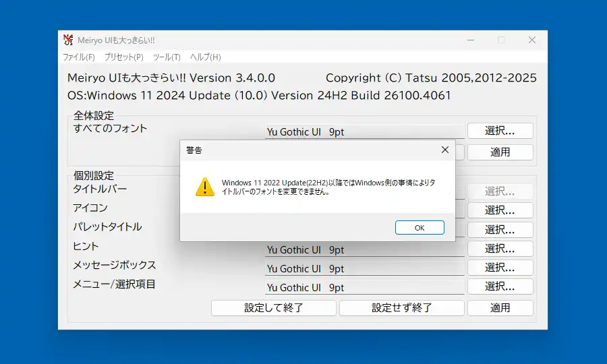Click the 設定して終了 button
607x364 pixels.
pos(274,308)
